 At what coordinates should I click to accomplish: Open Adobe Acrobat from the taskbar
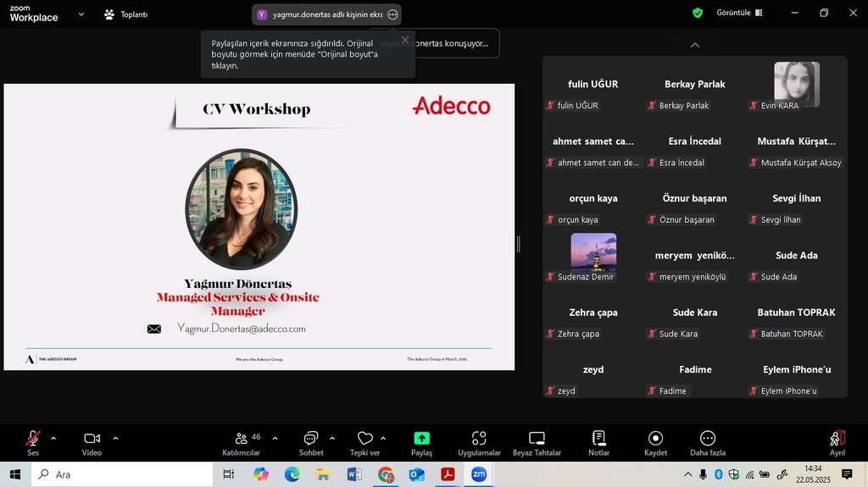click(448, 474)
